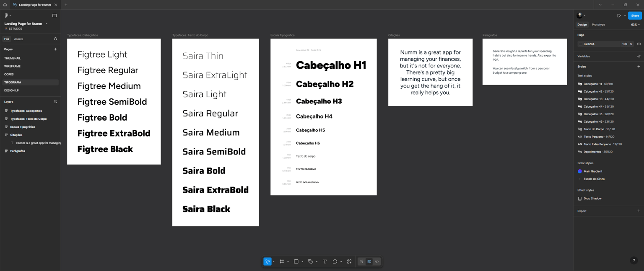The image size is (644, 271).
Task: Select the Move tool in bottom toolbar
Action: pos(267,261)
